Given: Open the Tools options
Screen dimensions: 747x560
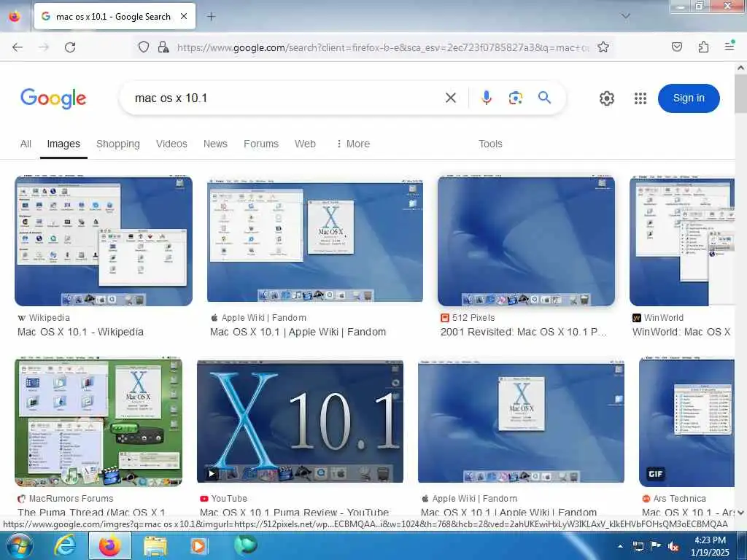Looking at the screenshot, I should click(490, 144).
